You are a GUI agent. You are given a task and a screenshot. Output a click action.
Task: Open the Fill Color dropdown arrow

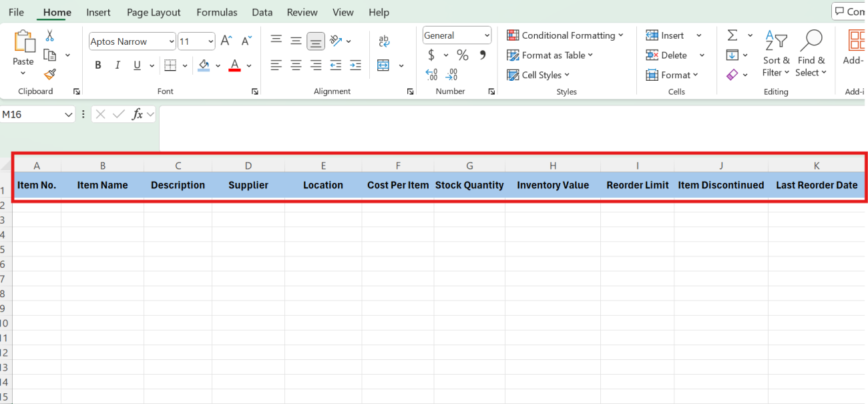tap(217, 65)
